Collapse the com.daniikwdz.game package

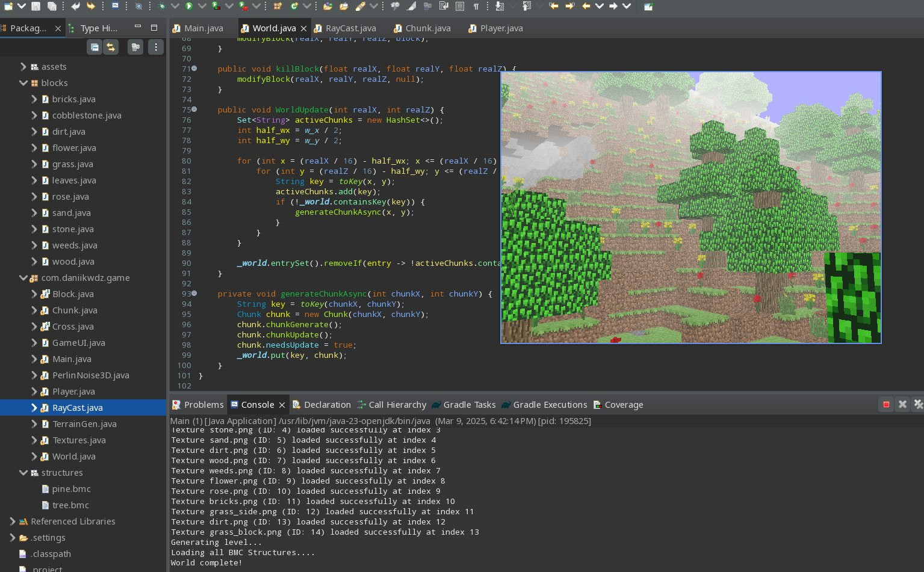[23, 277]
